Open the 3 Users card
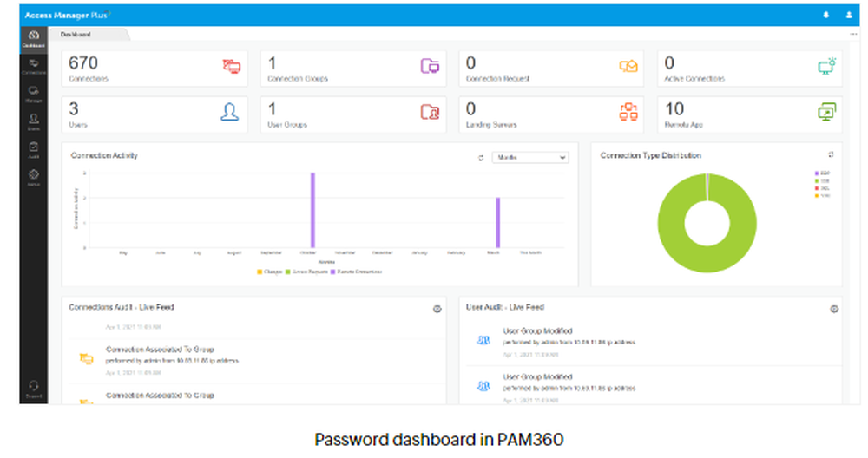This screenshot has width=868, height=458. 155,114
